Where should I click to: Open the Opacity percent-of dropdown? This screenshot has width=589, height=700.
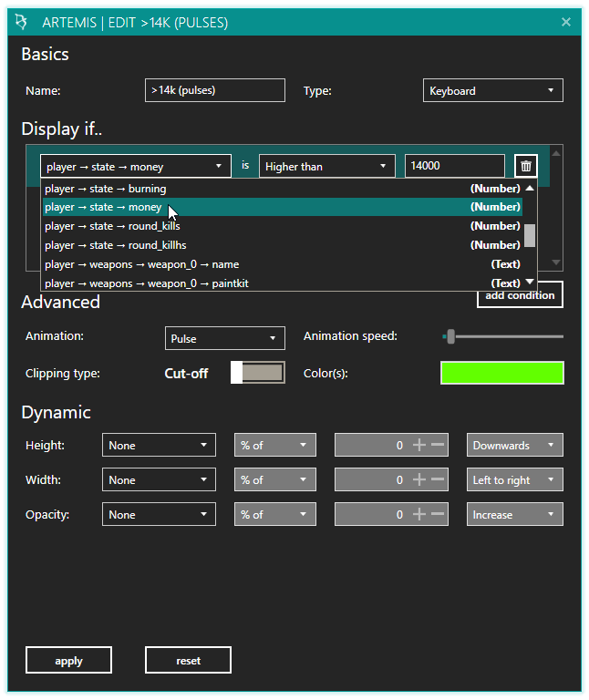pyautogui.click(x=275, y=514)
